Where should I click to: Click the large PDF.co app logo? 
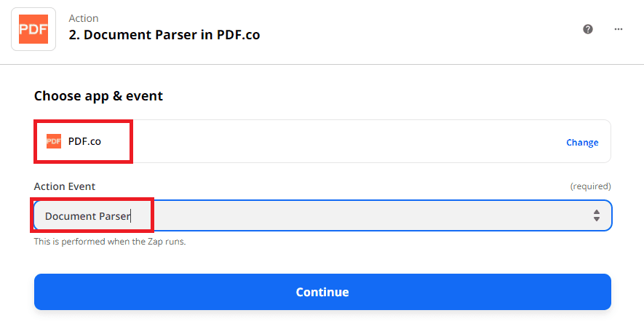(x=33, y=28)
